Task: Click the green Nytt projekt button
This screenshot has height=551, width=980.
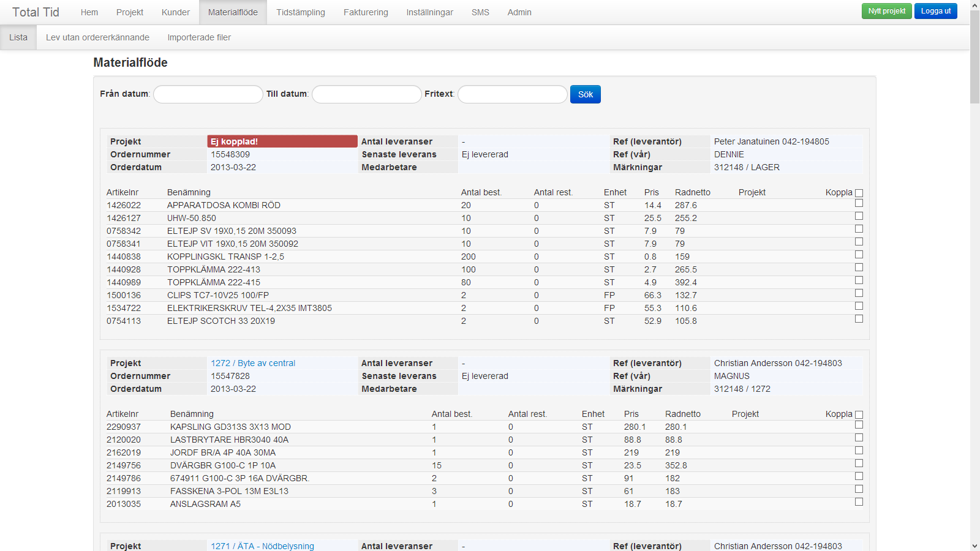Action: point(886,11)
